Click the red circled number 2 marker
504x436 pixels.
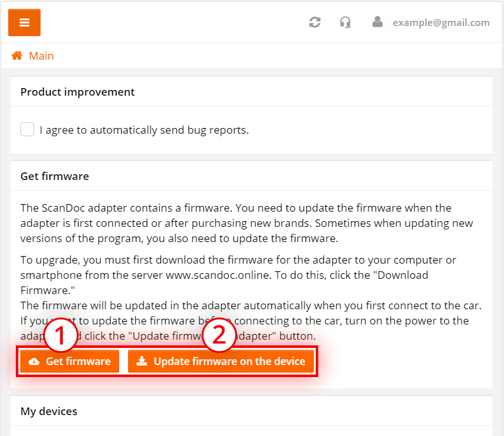[219, 335]
